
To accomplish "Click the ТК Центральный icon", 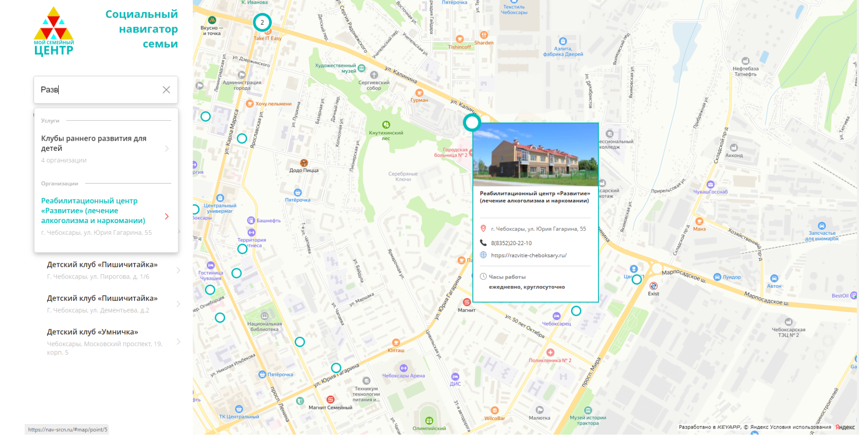I will pos(239,409).
